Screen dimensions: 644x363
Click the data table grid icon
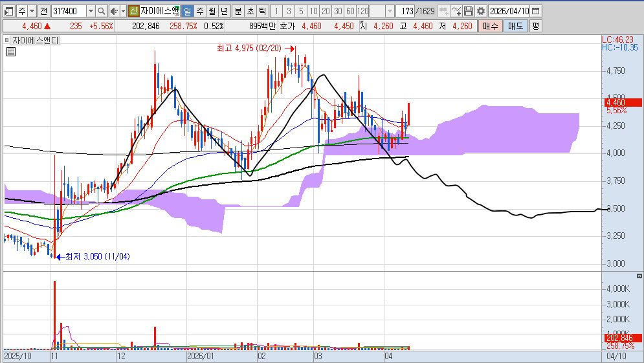click(x=10, y=52)
